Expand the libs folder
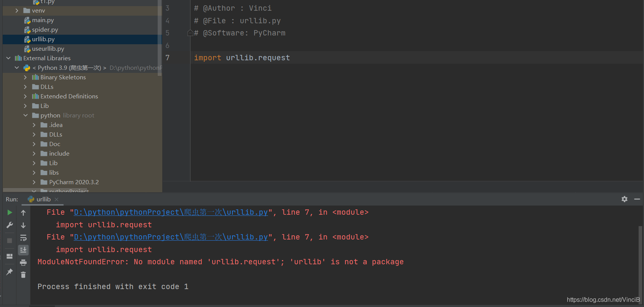Image resolution: width=644 pixels, height=307 pixels. [34, 173]
